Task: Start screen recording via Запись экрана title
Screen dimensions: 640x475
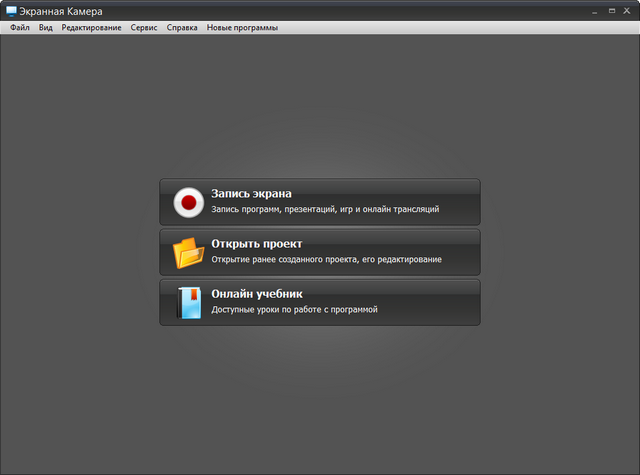Action: click(251, 194)
